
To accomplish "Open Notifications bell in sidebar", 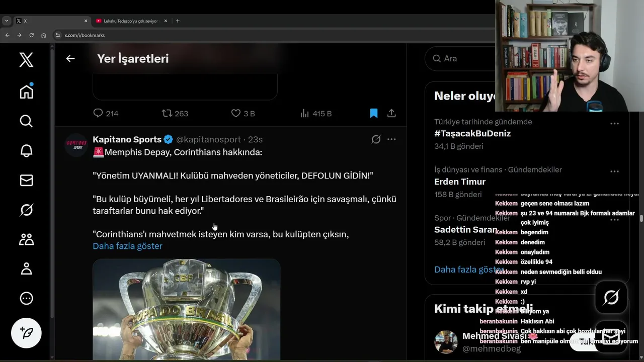I will pyautogui.click(x=26, y=151).
